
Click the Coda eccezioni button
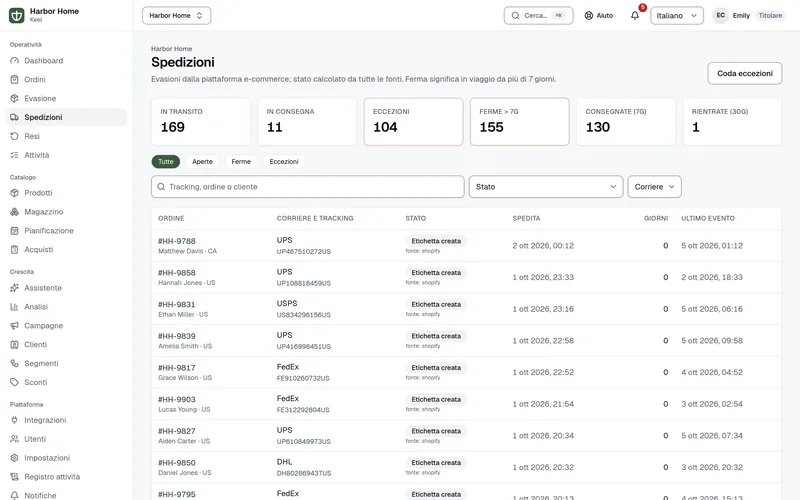[745, 73]
